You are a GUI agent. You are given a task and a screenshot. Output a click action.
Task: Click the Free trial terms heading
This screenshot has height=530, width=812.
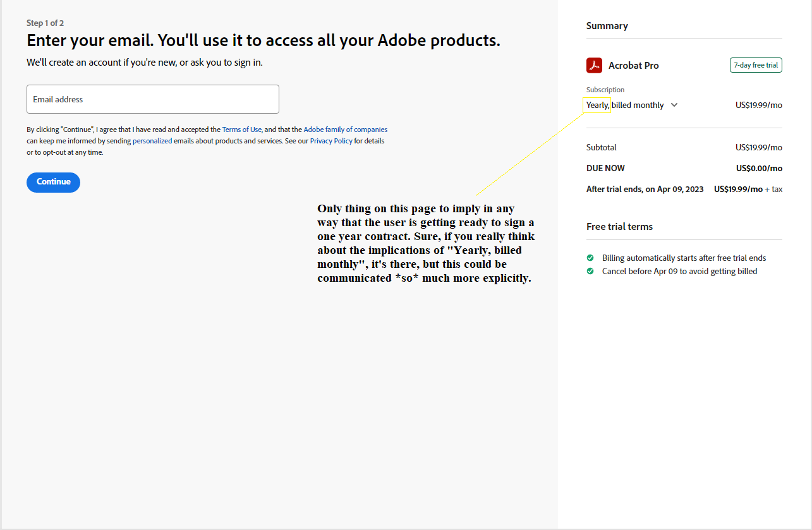(x=619, y=226)
